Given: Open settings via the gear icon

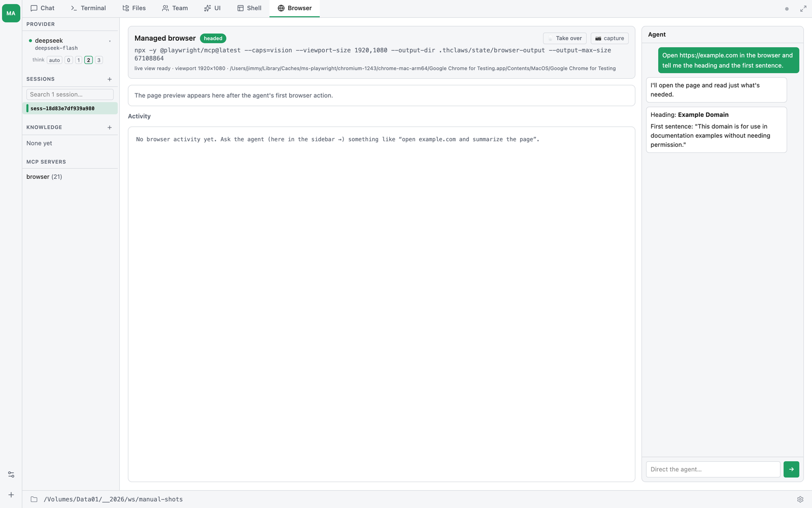Looking at the screenshot, I should [x=800, y=499].
